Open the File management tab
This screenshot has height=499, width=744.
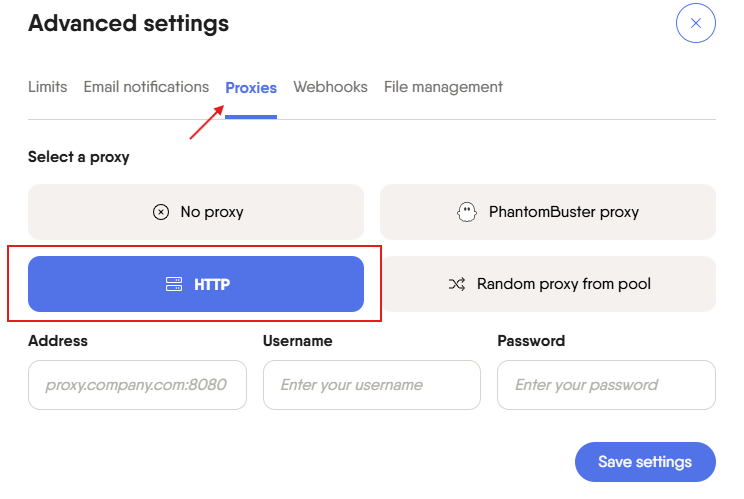point(443,87)
